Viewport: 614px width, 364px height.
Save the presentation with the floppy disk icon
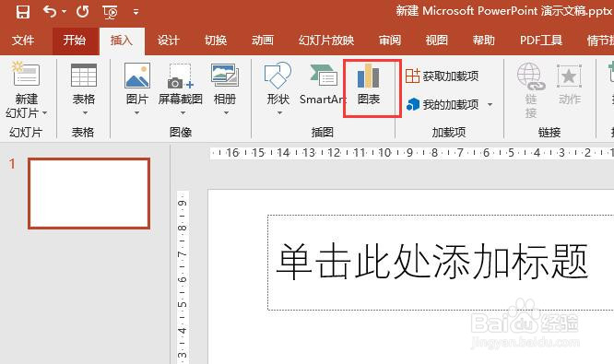pos(23,12)
